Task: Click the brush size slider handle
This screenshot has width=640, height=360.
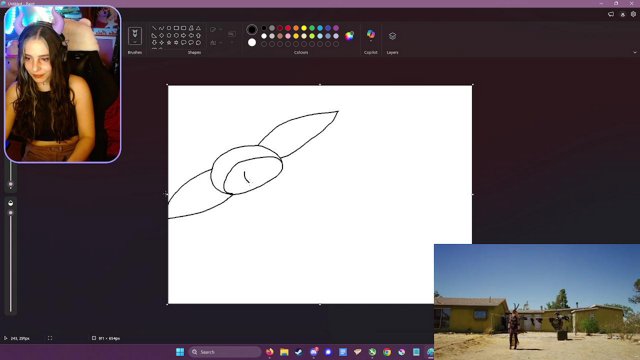Action: pos(11,184)
